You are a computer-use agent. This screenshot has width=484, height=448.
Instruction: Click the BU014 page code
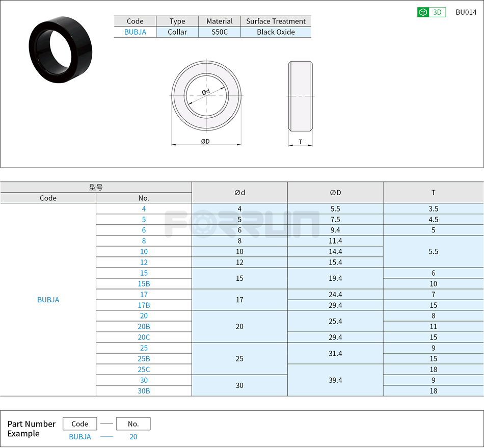click(466, 12)
